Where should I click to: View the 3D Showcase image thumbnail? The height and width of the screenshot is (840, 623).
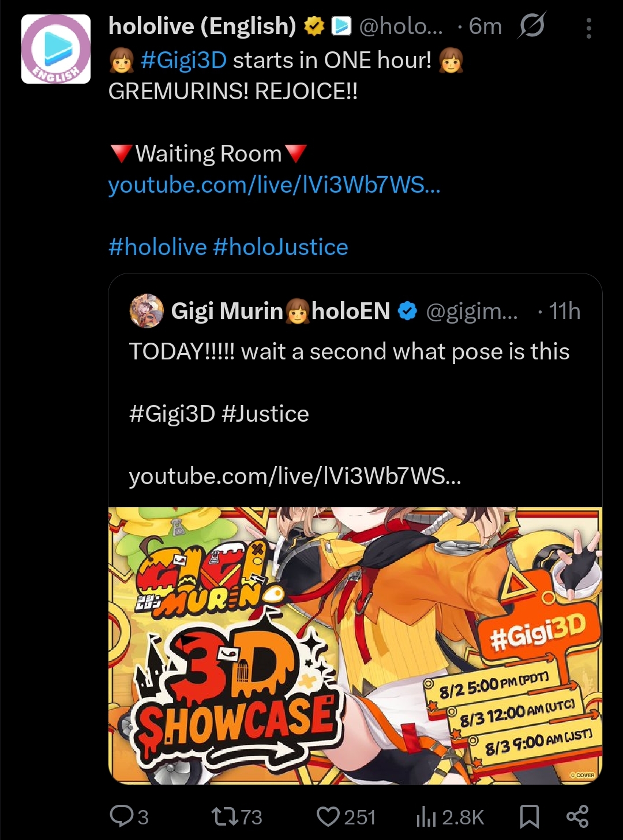click(x=355, y=646)
